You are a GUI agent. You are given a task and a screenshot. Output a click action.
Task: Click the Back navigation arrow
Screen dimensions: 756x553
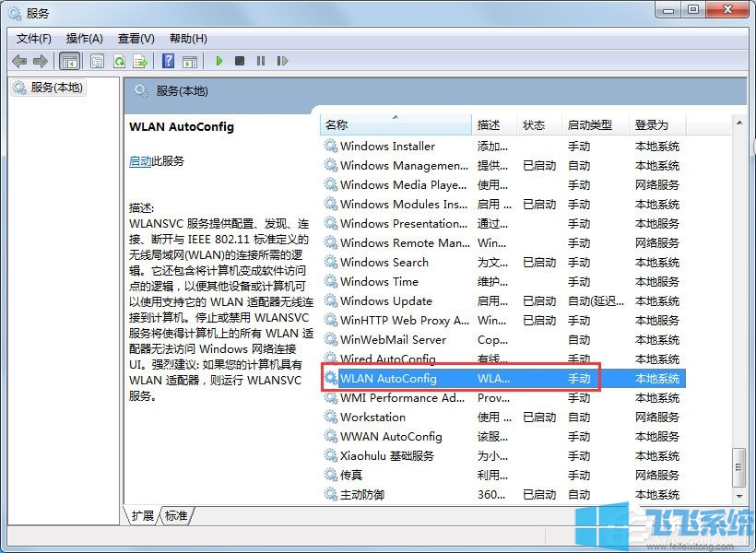20,61
